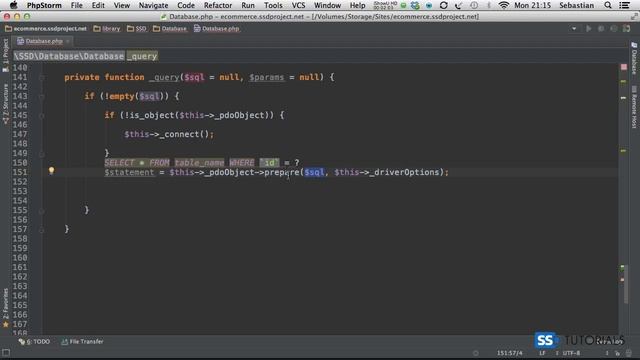Open the Navigate menu
This screenshot has width=640, height=360.
pyautogui.click(x=153, y=5)
